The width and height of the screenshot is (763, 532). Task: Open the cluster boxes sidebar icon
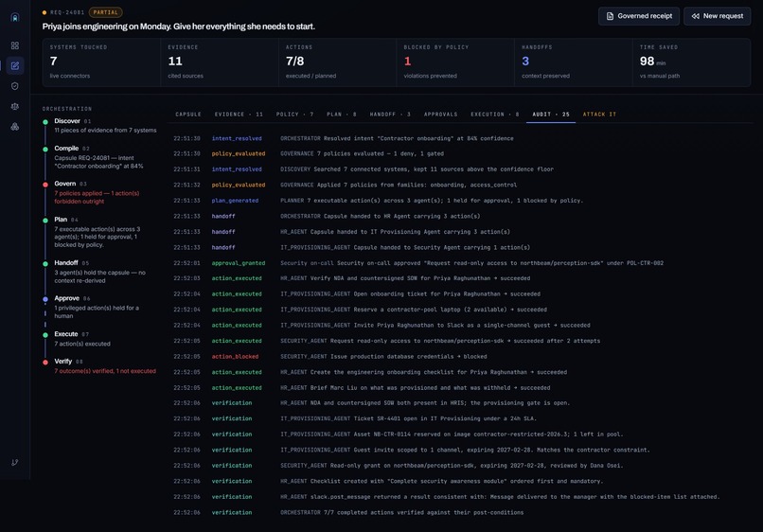click(15, 127)
